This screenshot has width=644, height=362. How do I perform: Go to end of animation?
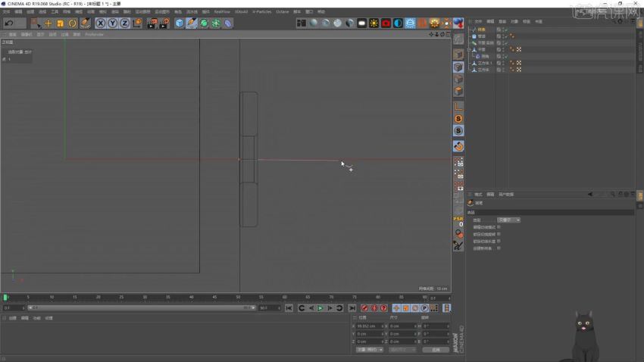click(352, 307)
